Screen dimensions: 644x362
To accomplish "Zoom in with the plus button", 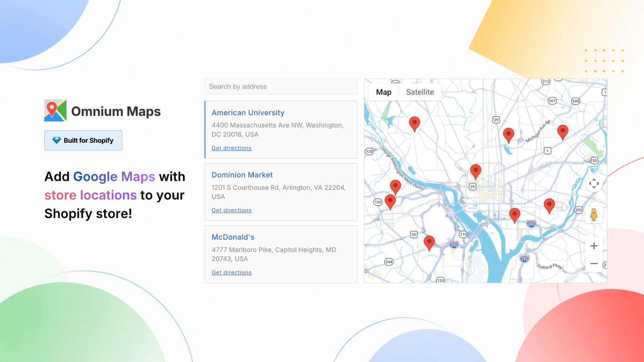I will (x=594, y=246).
